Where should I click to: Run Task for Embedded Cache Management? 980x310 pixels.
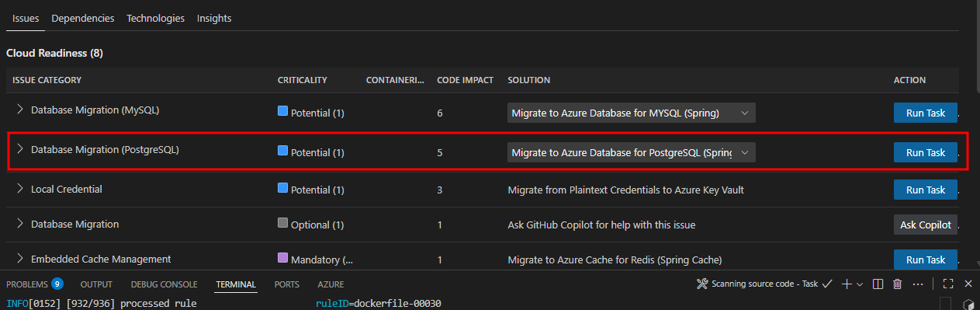[x=926, y=259]
